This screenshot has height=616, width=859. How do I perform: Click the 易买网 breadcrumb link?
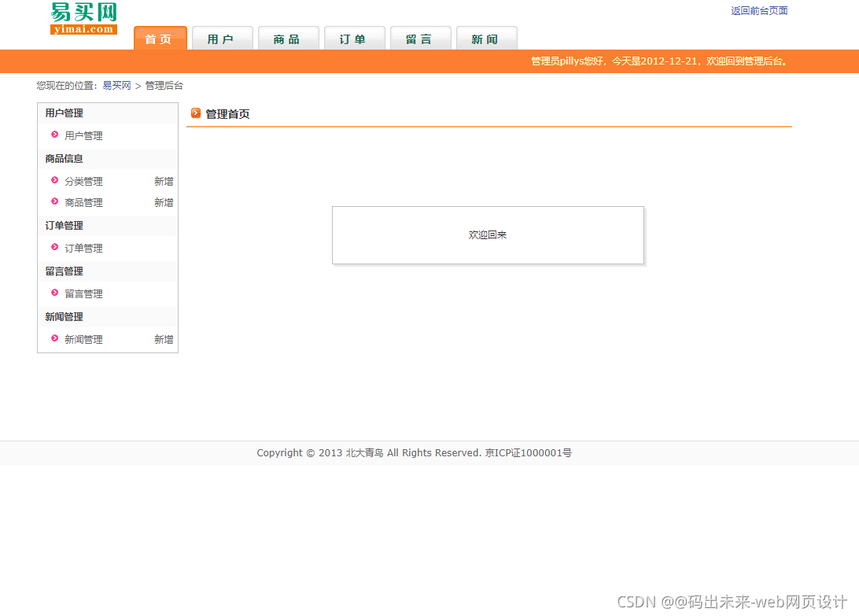point(116,86)
